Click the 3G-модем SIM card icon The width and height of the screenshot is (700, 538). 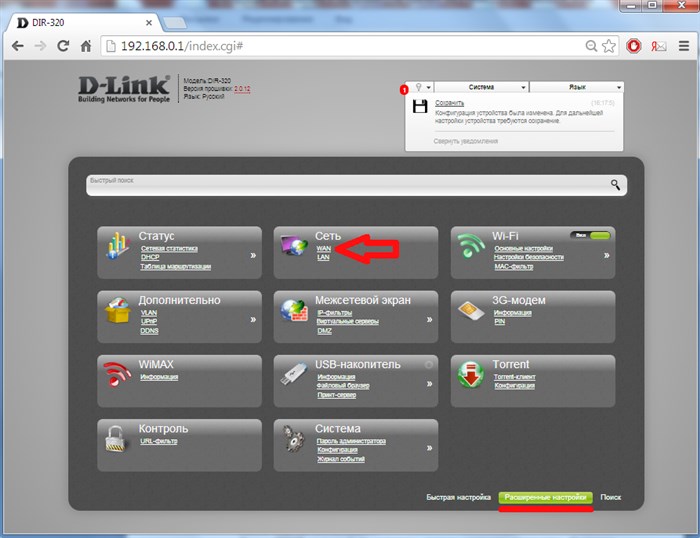471,311
